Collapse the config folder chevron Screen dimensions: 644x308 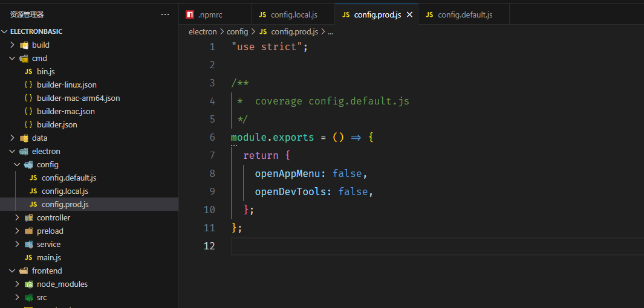pyautogui.click(x=17, y=164)
